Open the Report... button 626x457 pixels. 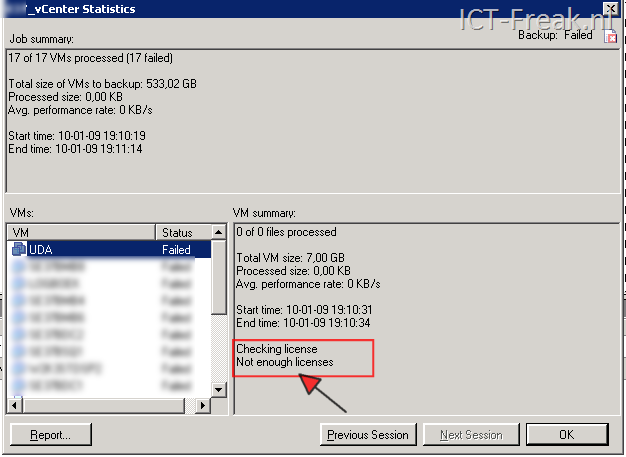tap(50, 435)
